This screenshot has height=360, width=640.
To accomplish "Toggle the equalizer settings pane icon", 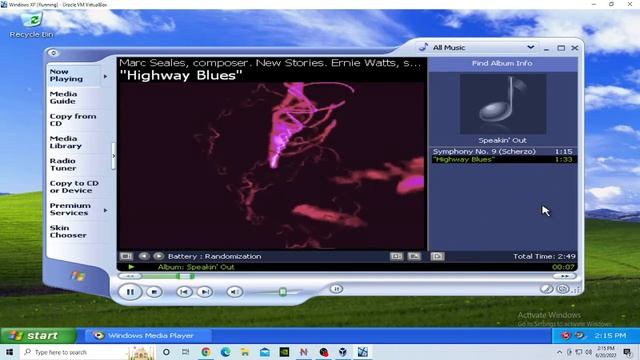I will [x=414, y=256].
